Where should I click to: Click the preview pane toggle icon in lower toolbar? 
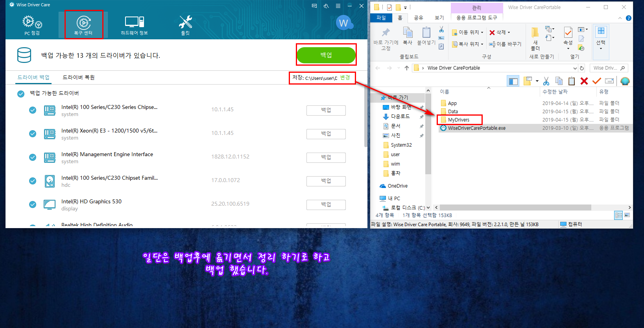coord(513,81)
